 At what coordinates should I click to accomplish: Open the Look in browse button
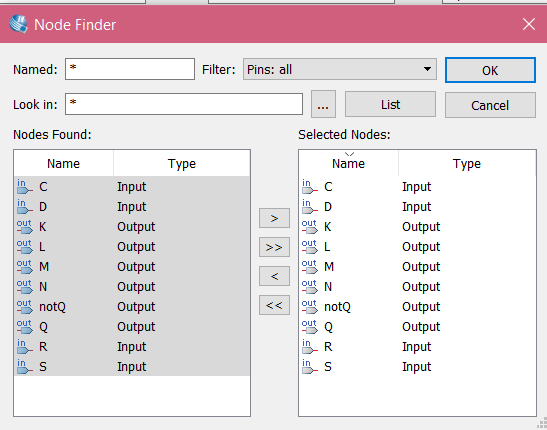(x=323, y=104)
